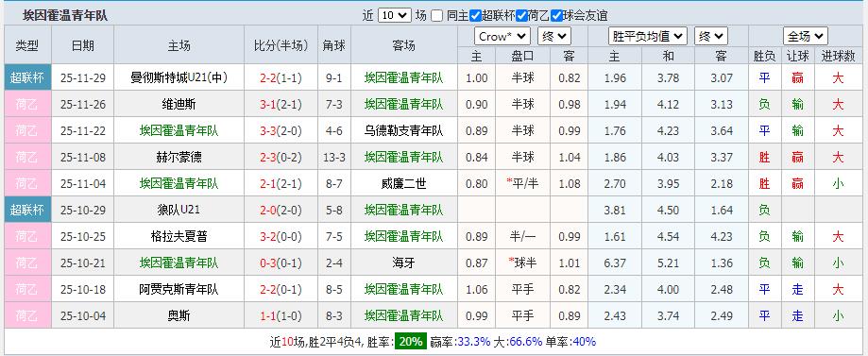Click home team 奥斯
This screenshot has height=356, width=868.
pyautogui.click(x=179, y=315)
